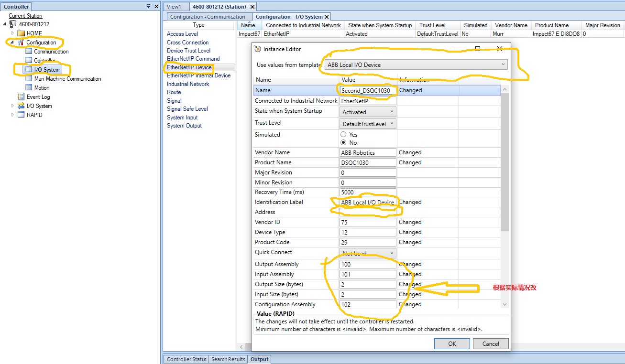Close the 4600-801212 (Station) tab
The height and width of the screenshot is (364, 625).
[x=252, y=7]
